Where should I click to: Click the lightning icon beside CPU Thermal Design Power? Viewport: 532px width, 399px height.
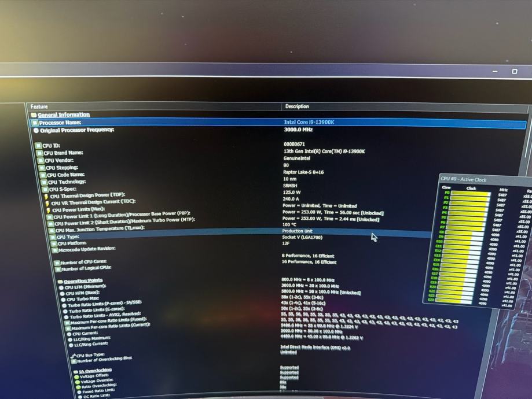(46, 197)
